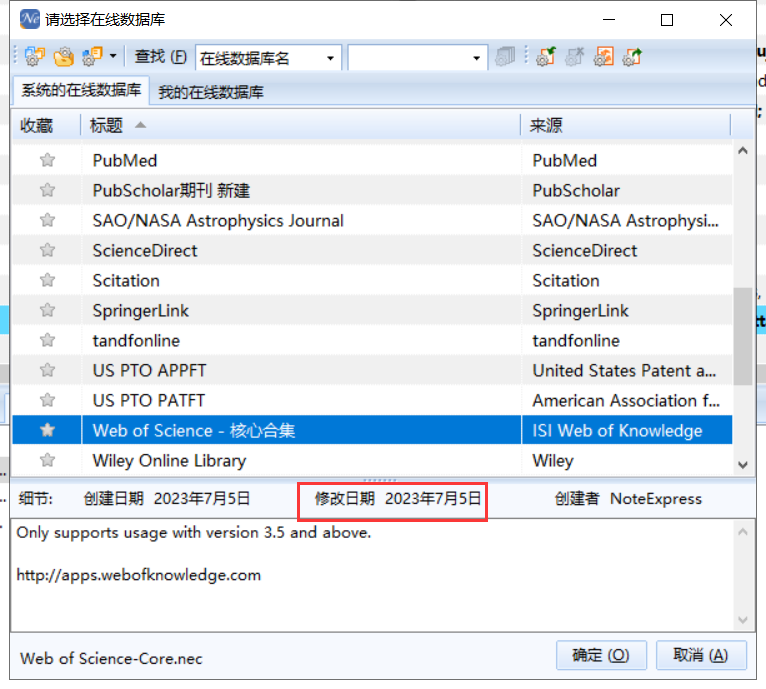The height and width of the screenshot is (689, 766).
Task: Sort by the 来源 column header
Action: click(625, 126)
